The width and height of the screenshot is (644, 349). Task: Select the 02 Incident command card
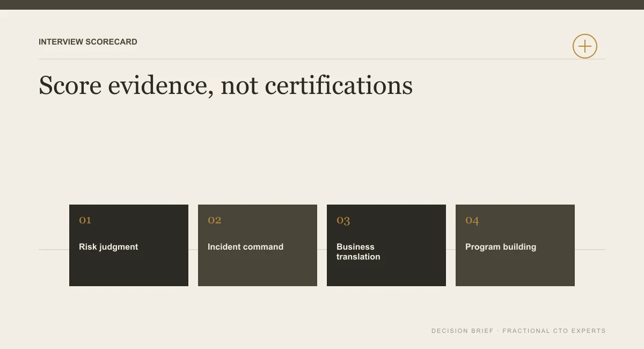pyautogui.click(x=258, y=245)
